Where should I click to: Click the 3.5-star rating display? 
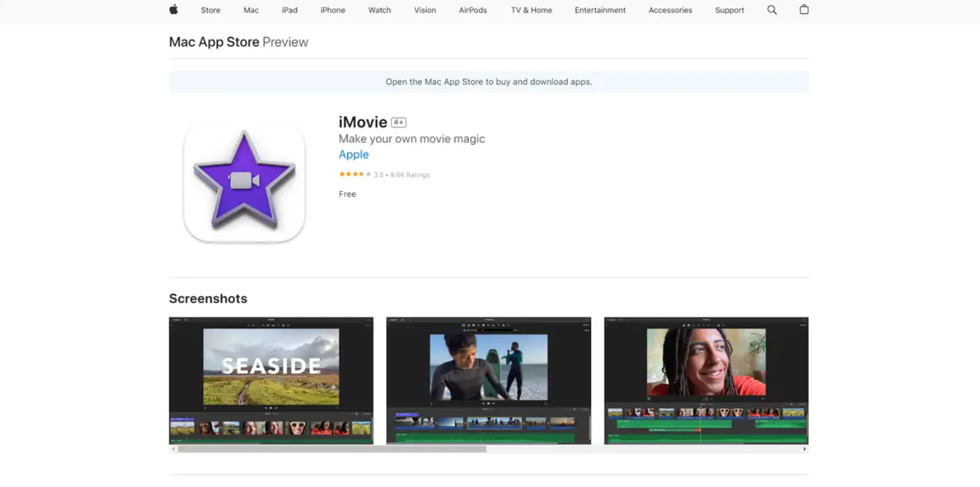[355, 174]
